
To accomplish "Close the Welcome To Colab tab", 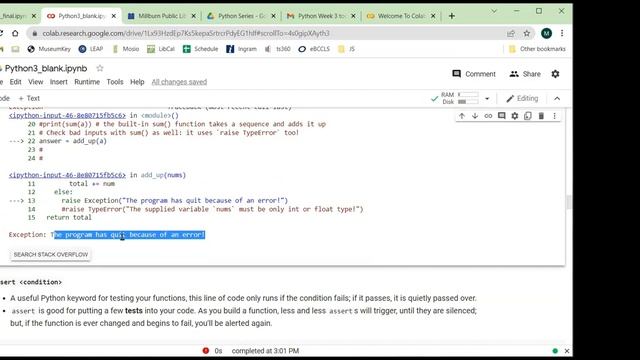I will point(433,16).
